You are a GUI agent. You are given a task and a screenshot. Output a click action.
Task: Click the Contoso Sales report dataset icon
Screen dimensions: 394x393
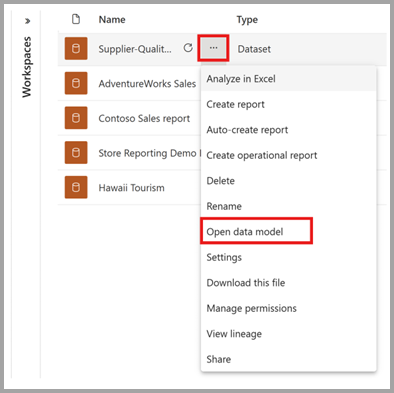(76, 118)
